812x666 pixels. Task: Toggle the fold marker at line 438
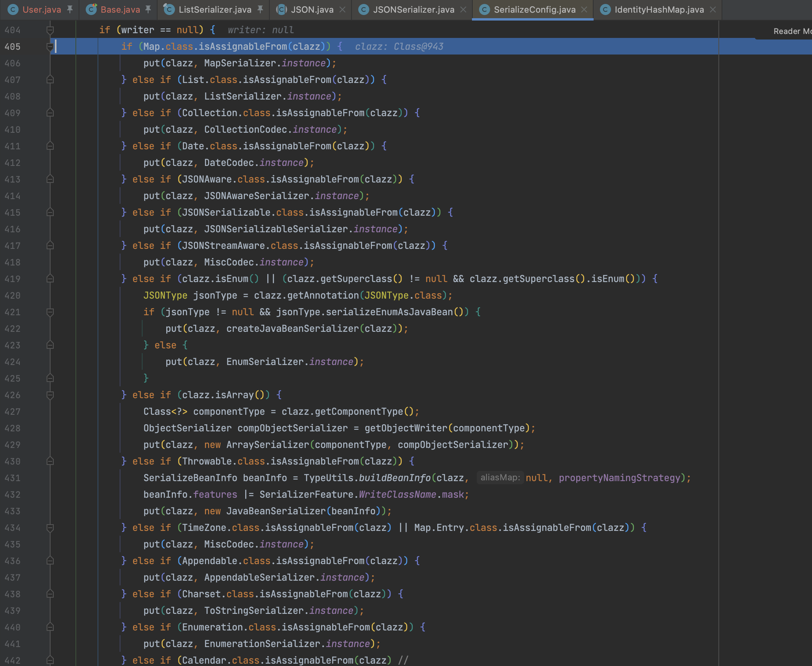(x=50, y=594)
